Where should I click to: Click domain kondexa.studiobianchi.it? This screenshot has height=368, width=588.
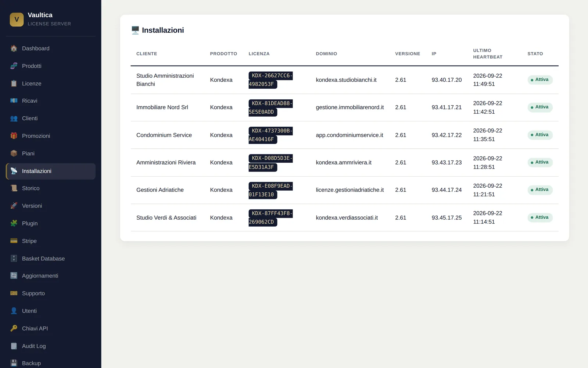[346, 80]
